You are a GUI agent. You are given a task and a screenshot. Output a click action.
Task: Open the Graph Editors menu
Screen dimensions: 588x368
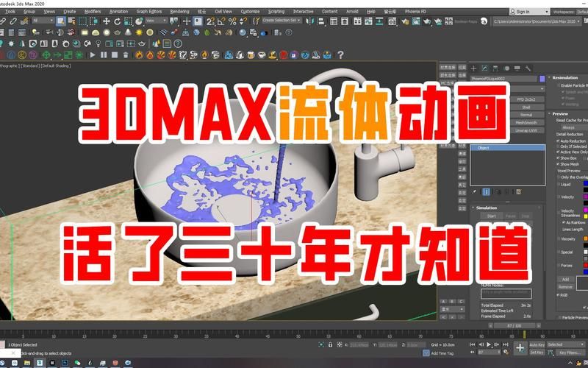coord(149,12)
